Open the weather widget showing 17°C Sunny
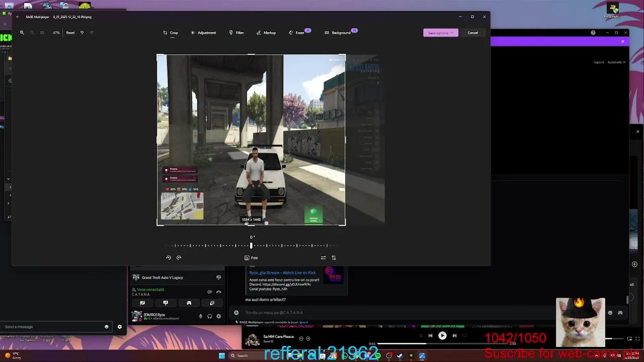The width and height of the screenshot is (644, 362). (x=13, y=356)
